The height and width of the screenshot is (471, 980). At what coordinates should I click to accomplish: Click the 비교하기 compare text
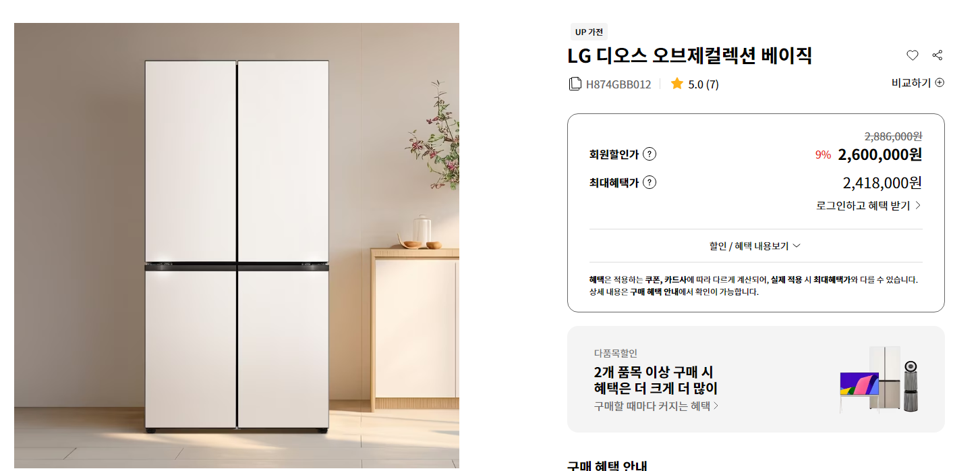click(911, 82)
